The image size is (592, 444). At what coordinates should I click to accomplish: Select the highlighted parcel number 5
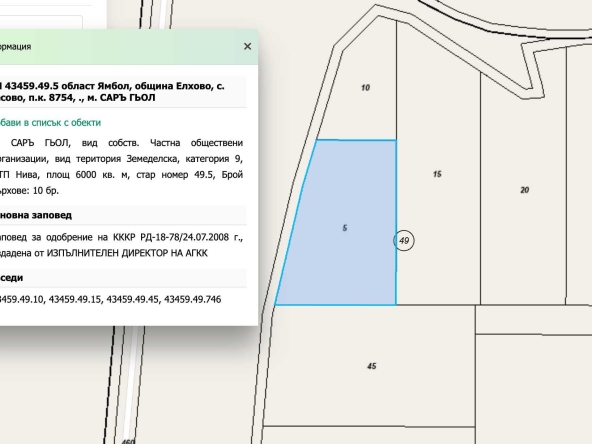345,228
